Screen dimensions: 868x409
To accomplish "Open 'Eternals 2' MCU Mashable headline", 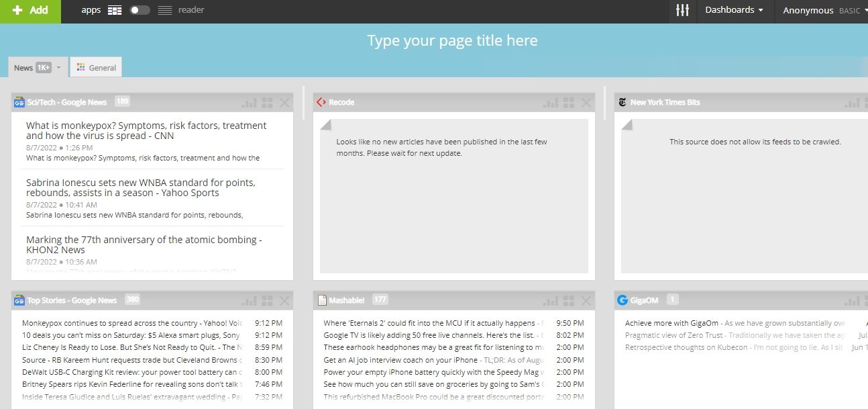I will [434, 323].
